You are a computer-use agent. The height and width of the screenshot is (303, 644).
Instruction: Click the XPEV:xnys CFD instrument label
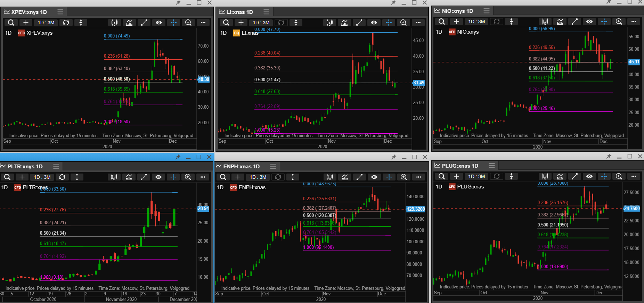(35, 33)
